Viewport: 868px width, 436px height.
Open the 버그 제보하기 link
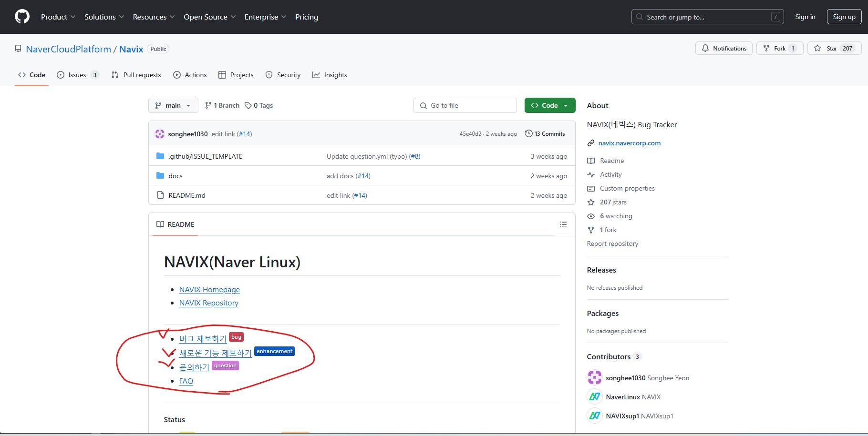203,339
